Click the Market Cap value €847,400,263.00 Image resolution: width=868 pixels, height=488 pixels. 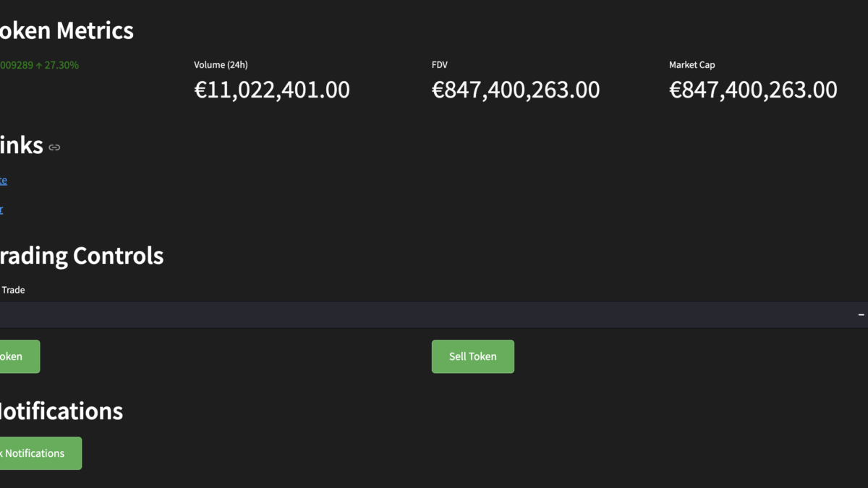point(753,90)
